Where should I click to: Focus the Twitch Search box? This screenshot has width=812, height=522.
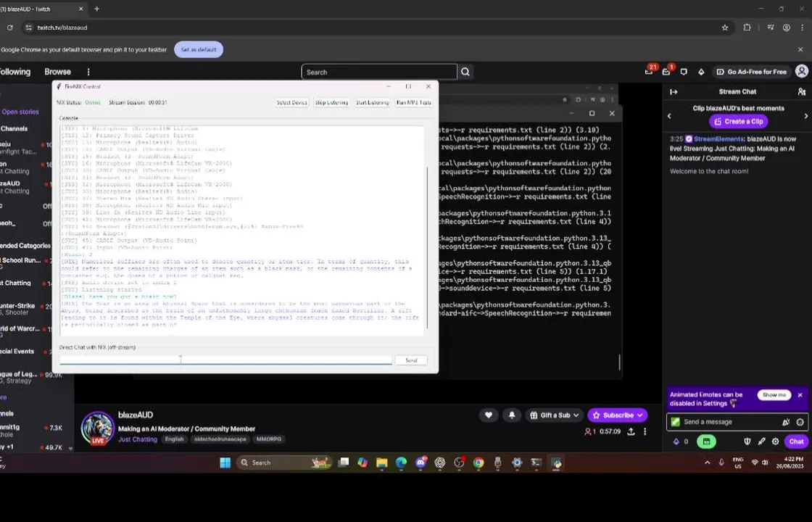(379, 72)
